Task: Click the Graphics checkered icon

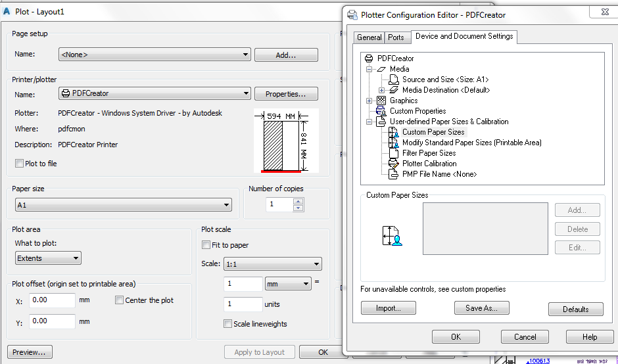Action: point(381,101)
